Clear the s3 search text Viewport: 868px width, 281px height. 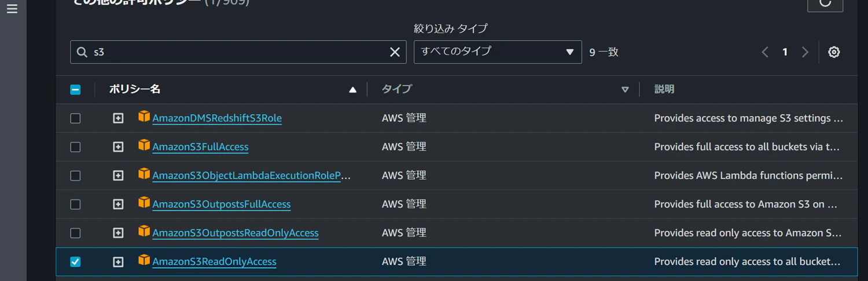[x=395, y=52]
